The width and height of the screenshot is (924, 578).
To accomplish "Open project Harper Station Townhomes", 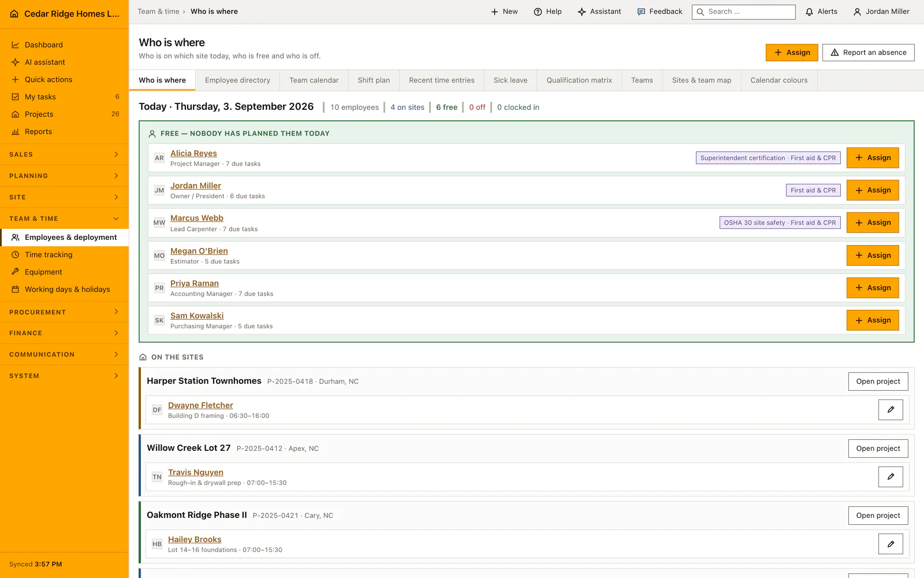I will click(878, 381).
